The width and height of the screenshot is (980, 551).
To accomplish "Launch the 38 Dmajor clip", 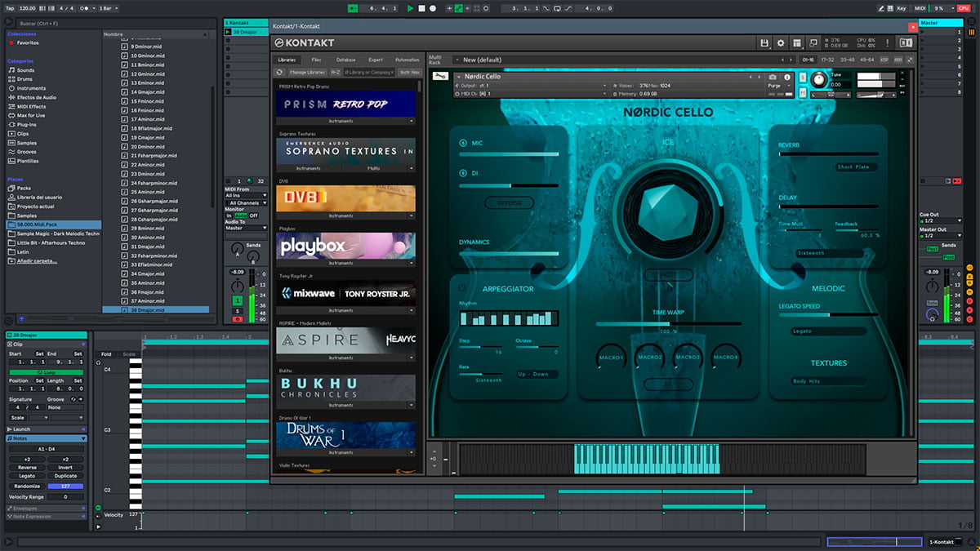I will [x=228, y=32].
